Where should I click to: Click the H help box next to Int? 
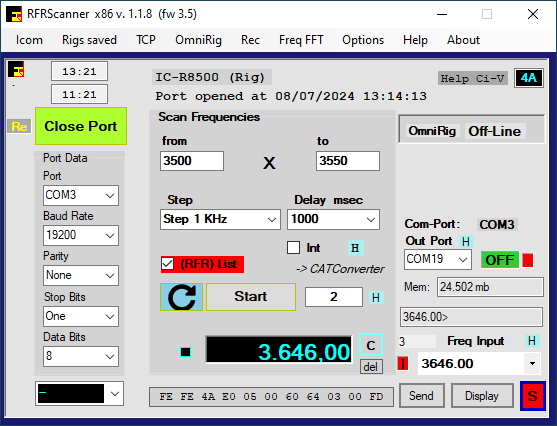[355, 248]
